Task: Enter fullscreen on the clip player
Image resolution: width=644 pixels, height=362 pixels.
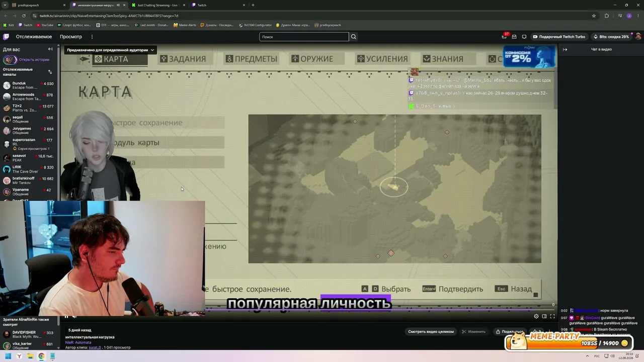Action: [x=552, y=316]
